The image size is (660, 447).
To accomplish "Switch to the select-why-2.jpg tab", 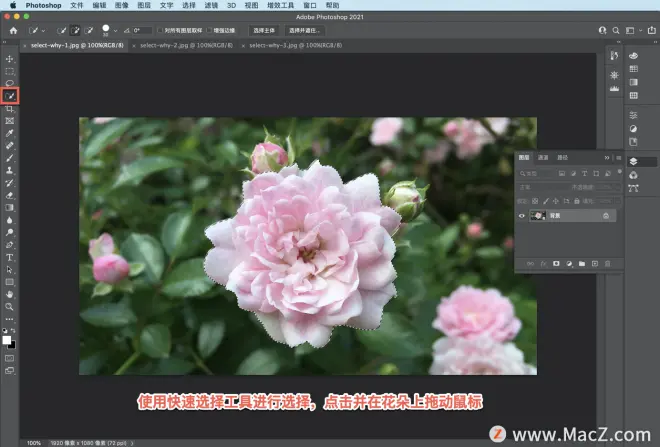I will 186,45.
